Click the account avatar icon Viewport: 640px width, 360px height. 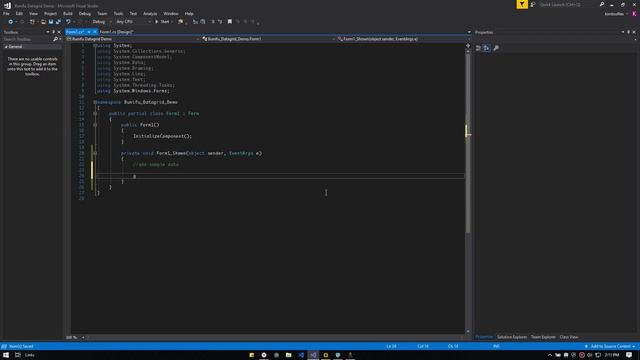[x=634, y=14]
